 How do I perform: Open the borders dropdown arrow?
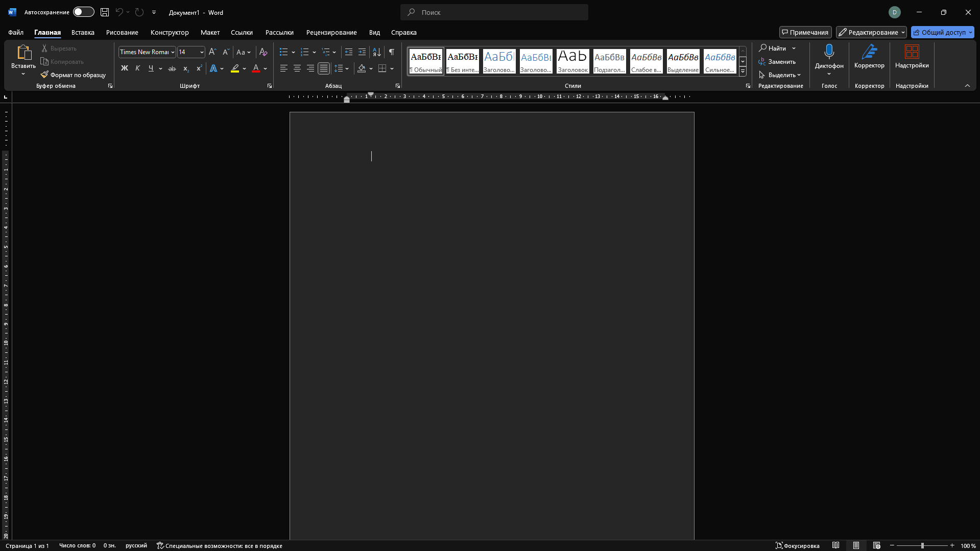pos(392,68)
